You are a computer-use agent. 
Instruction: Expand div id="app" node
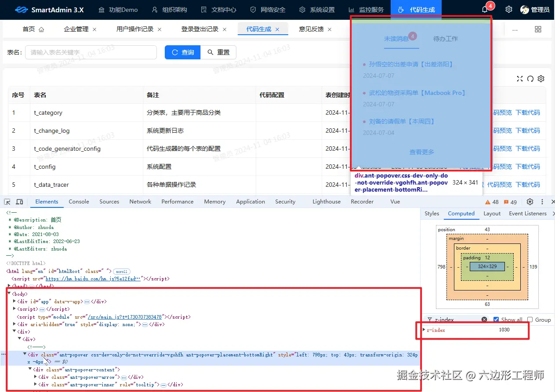tap(15, 301)
